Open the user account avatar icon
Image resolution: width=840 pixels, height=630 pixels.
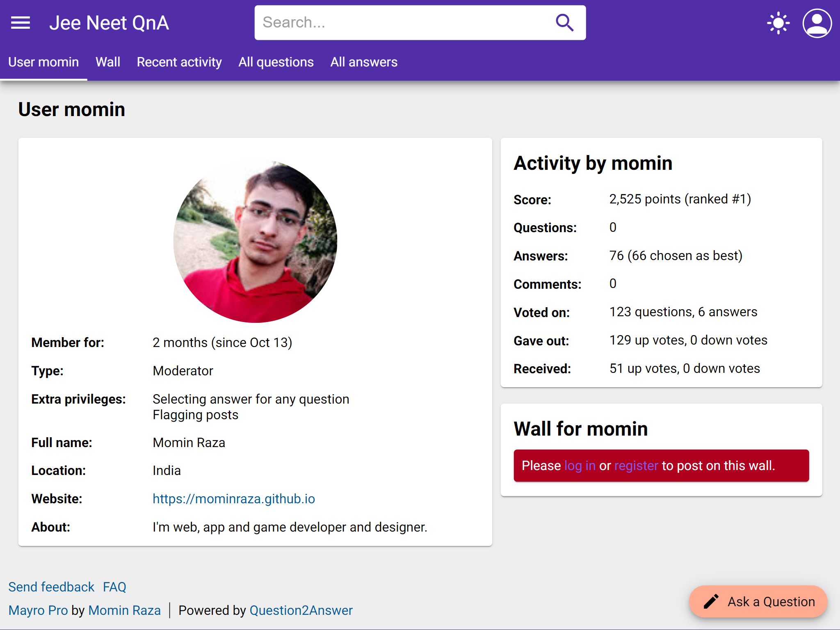817,23
